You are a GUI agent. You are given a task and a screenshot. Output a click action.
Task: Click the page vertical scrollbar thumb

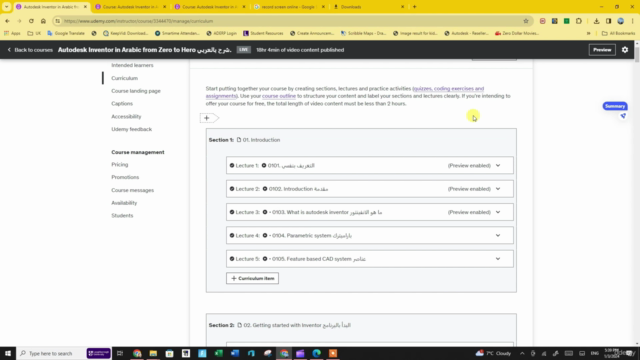(x=637, y=54)
